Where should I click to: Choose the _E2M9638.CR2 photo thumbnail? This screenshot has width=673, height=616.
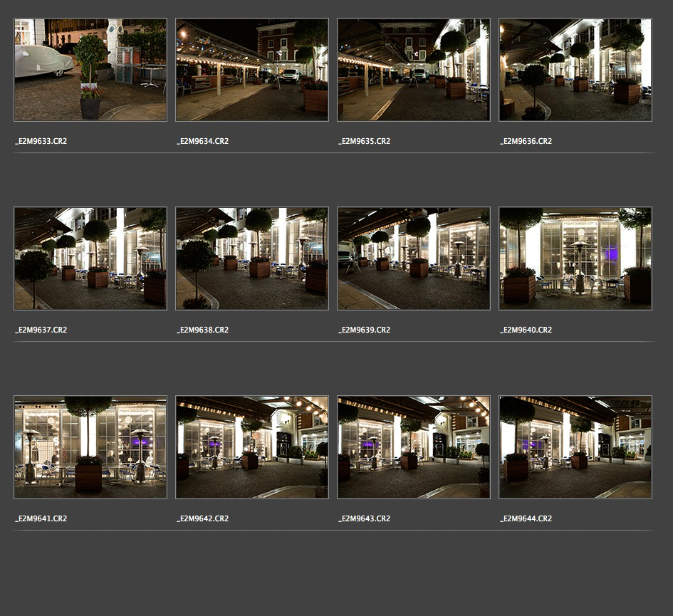(x=252, y=259)
